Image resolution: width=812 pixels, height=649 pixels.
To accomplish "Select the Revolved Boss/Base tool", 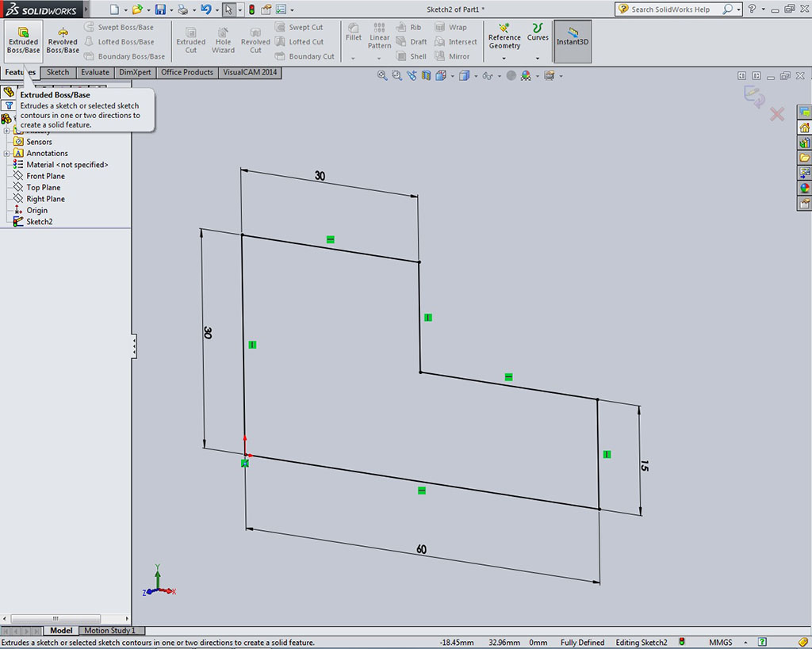I will [x=63, y=40].
